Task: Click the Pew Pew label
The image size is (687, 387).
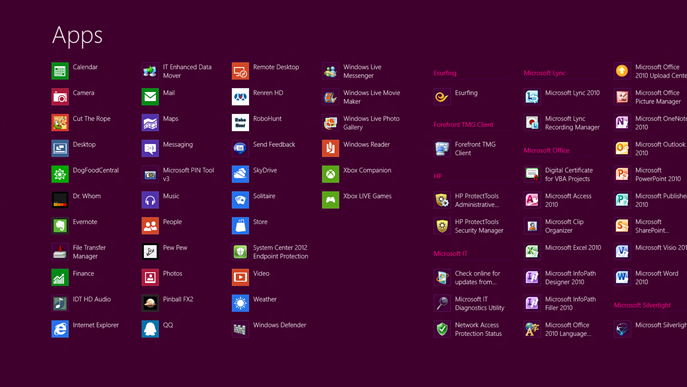Action: 175,248
